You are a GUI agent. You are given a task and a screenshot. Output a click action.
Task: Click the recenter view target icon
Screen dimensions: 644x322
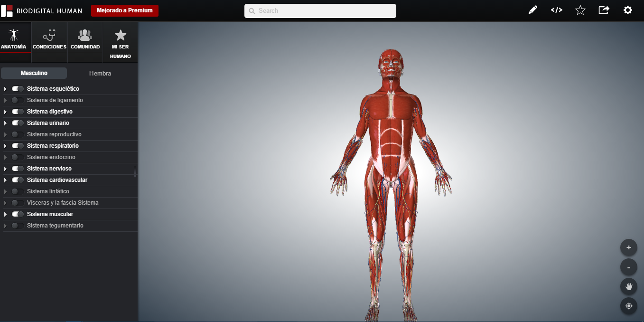628,306
